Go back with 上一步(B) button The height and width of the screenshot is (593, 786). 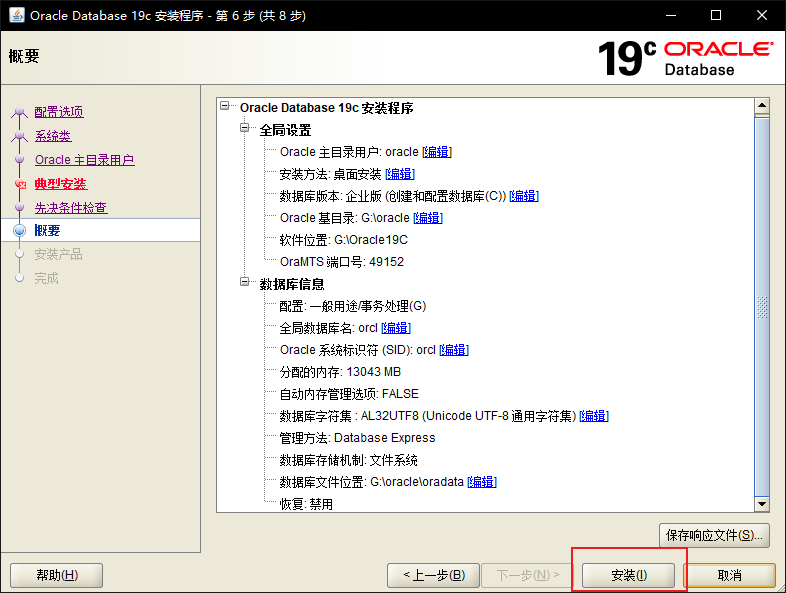tap(434, 575)
